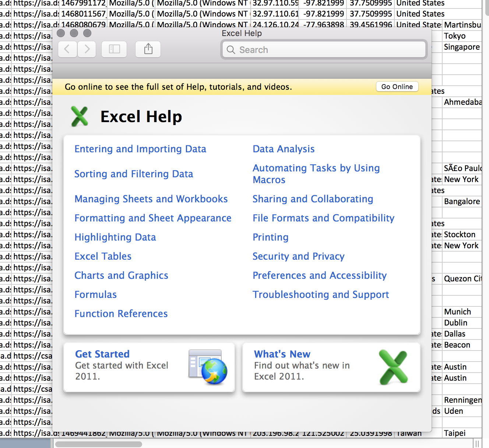Image resolution: width=489 pixels, height=448 pixels.
Task: Click in the Excel Help search field
Action: [x=324, y=50]
